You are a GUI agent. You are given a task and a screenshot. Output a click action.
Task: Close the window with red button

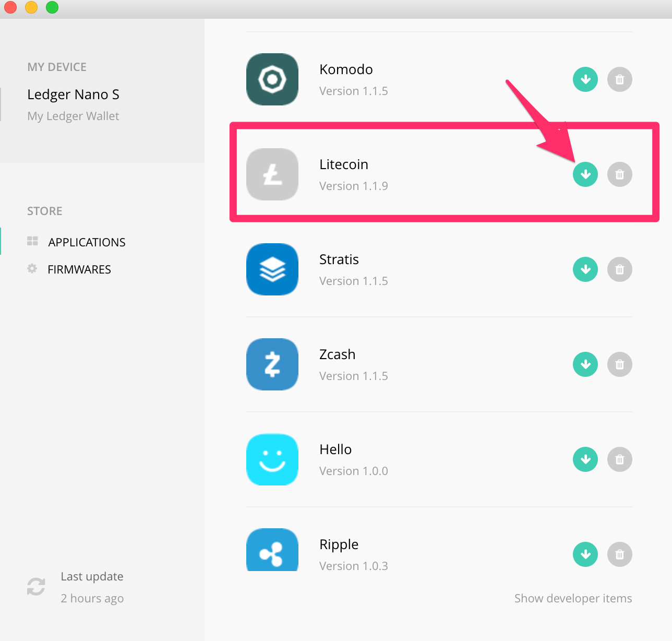10,7
